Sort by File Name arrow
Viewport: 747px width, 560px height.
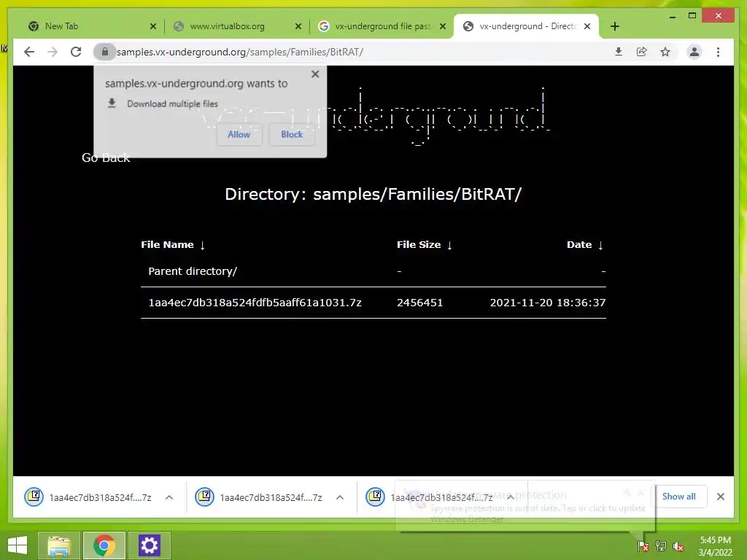203,245
